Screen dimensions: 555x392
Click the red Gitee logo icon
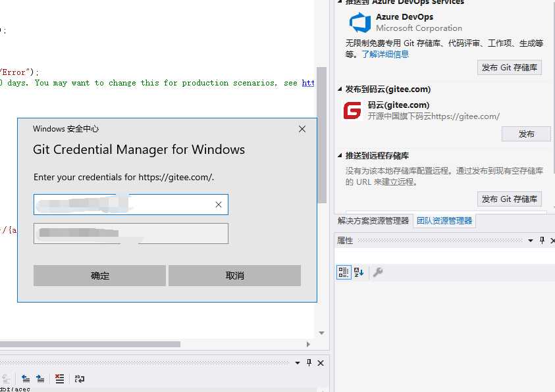click(352, 110)
